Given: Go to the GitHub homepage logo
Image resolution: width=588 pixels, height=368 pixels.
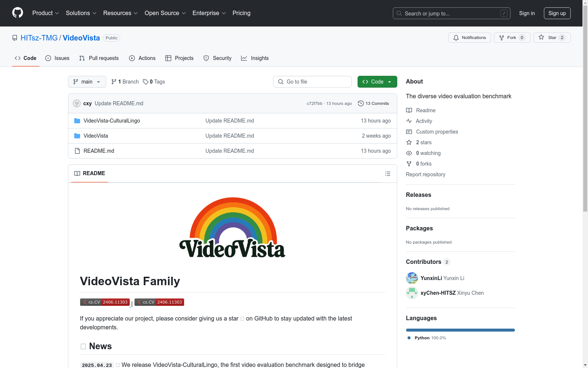Looking at the screenshot, I should (x=18, y=13).
